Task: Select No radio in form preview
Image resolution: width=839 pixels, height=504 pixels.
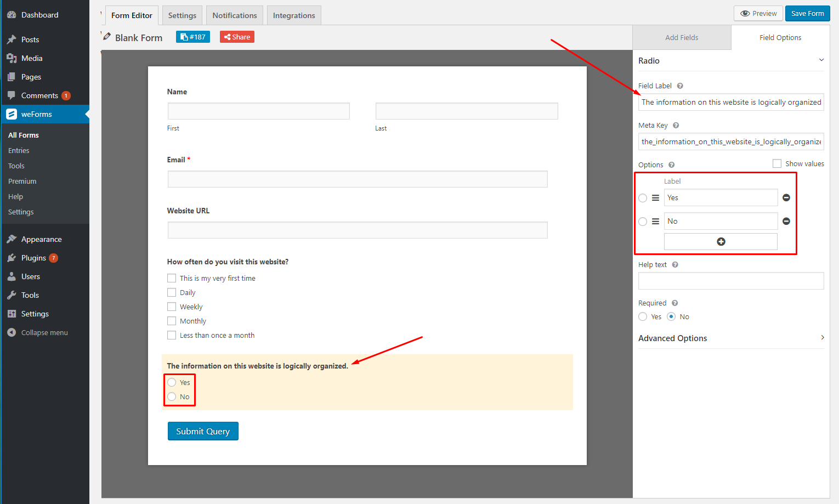Action: pyautogui.click(x=172, y=397)
